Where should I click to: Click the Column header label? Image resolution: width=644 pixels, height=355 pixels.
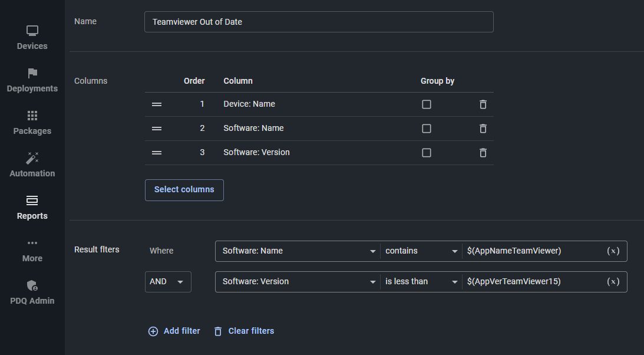click(x=238, y=81)
